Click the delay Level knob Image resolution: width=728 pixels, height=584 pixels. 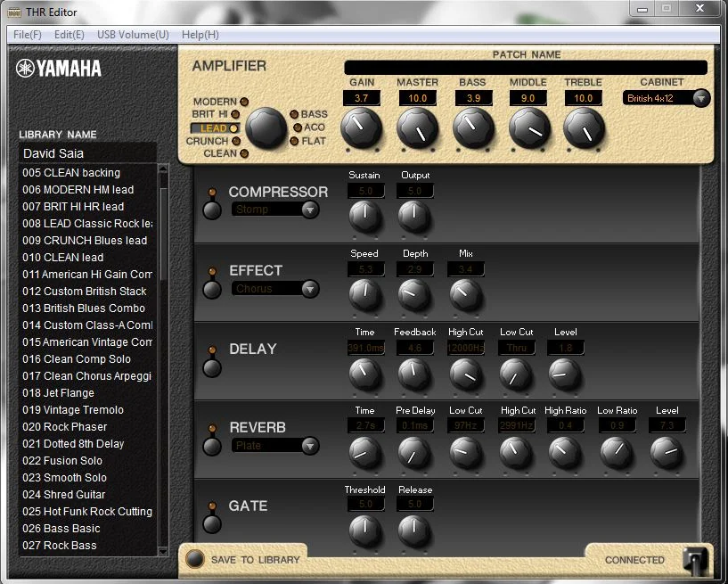(565, 374)
